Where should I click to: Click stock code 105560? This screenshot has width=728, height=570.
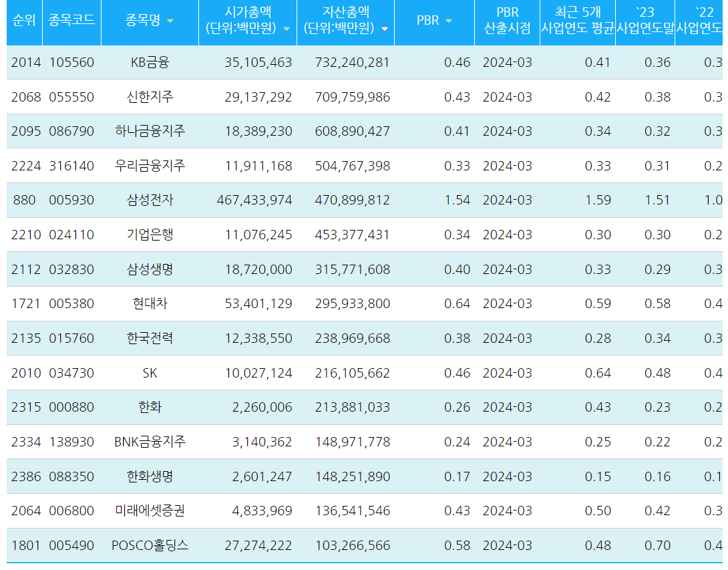71,62
